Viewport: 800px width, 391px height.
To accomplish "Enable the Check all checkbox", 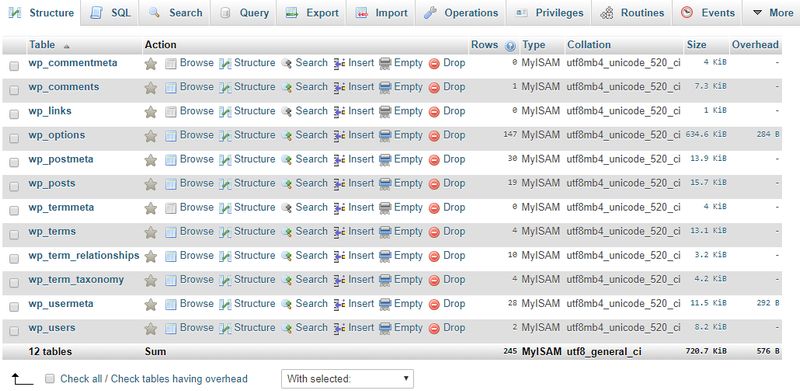I will tap(49, 379).
